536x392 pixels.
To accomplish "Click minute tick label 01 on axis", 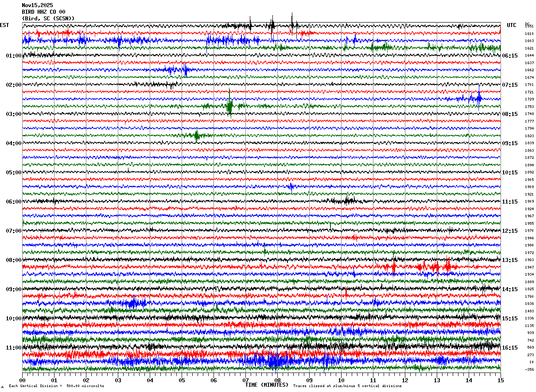I will coord(54,380).
